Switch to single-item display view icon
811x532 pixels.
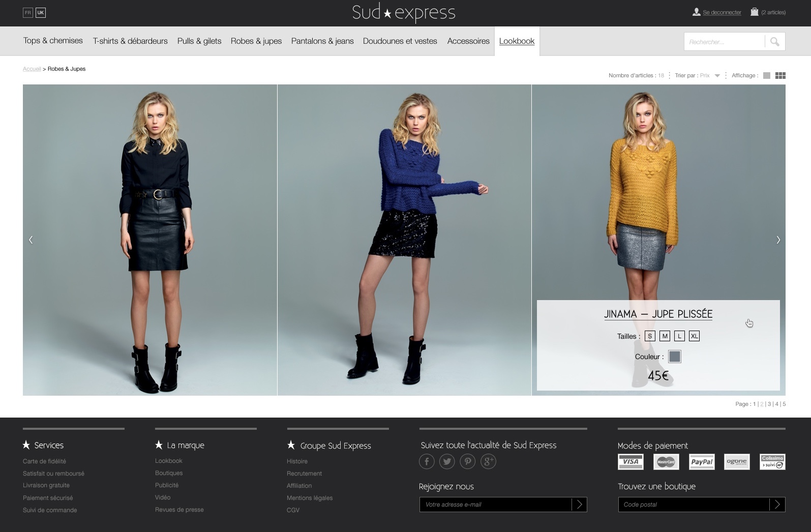coord(767,75)
